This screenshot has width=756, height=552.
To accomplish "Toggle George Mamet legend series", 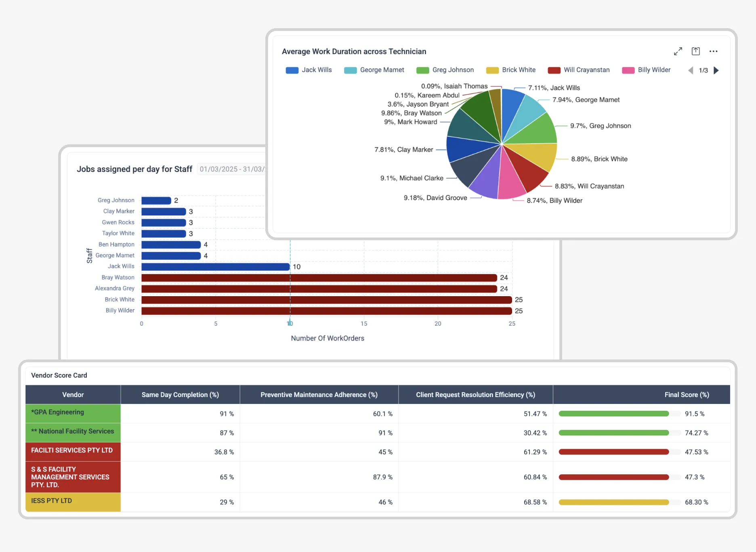I will [x=374, y=70].
